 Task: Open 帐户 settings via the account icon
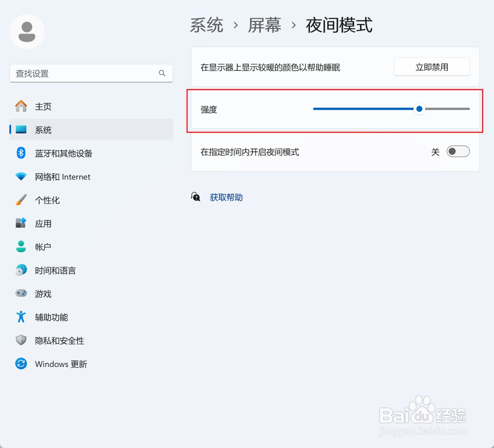coord(20,246)
